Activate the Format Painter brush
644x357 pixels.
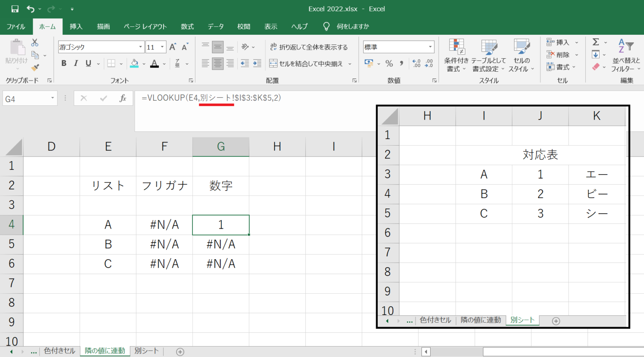pyautogui.click(x=35, y=67)
